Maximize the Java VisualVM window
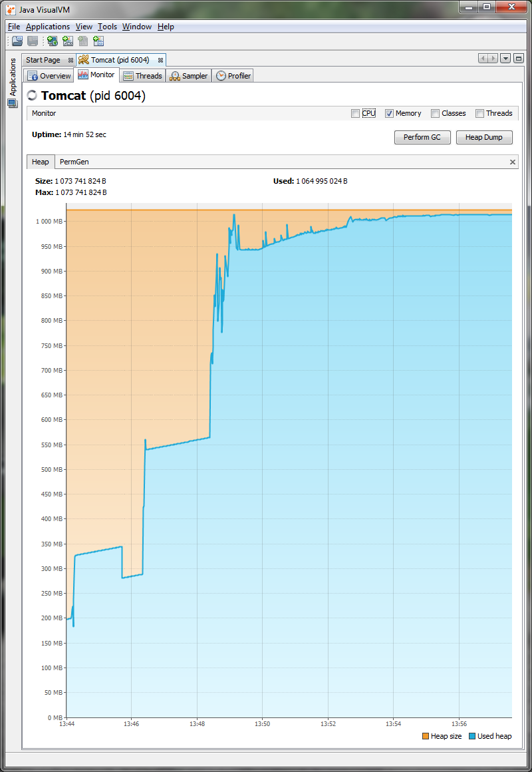 click(486, 7)
